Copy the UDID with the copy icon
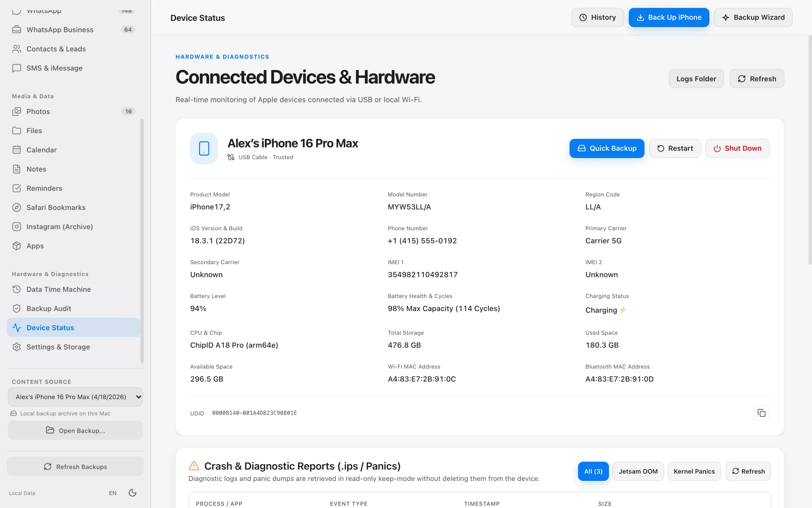 [762, 413]
